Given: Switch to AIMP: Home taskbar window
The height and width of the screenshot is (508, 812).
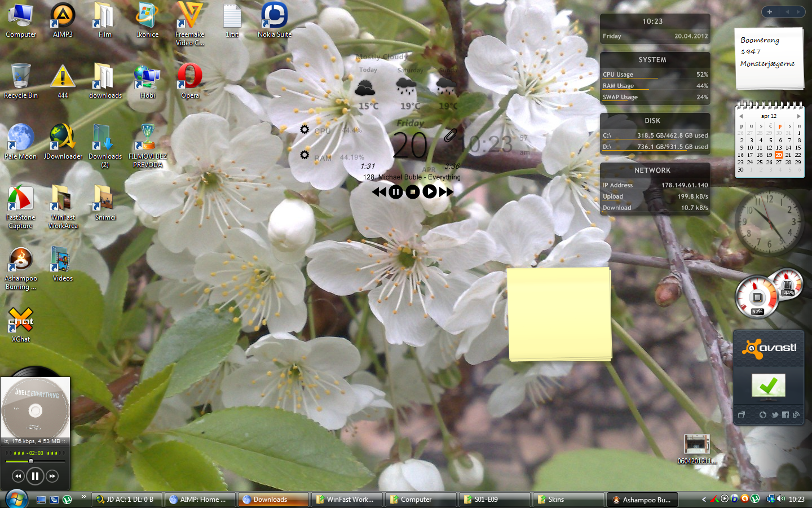Looking at the screenshot, I should (200, 500).
